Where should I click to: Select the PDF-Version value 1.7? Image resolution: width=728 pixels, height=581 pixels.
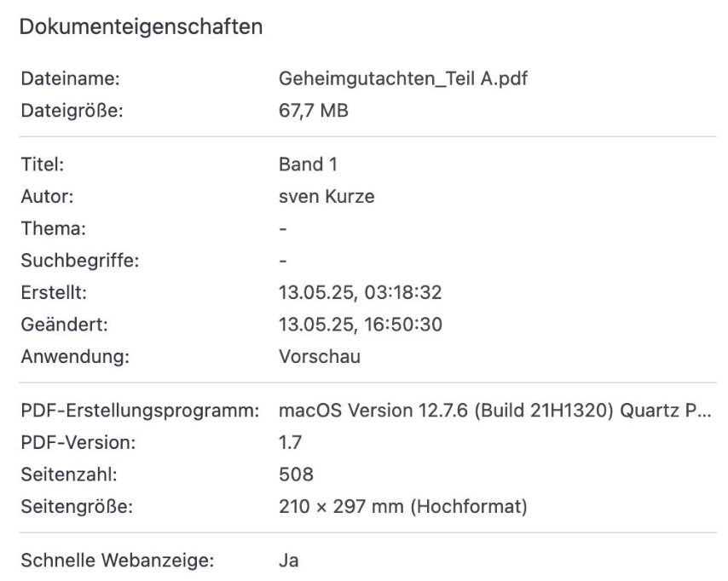(290, 443)
